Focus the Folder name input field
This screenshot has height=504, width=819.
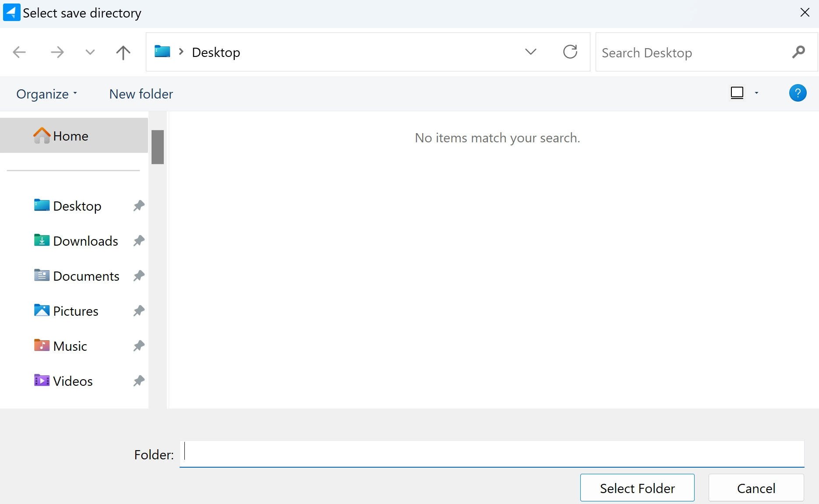coord(491,454)
